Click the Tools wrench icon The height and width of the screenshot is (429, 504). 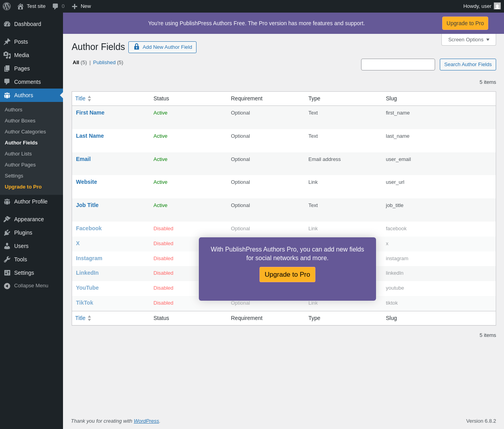(7, 259)
